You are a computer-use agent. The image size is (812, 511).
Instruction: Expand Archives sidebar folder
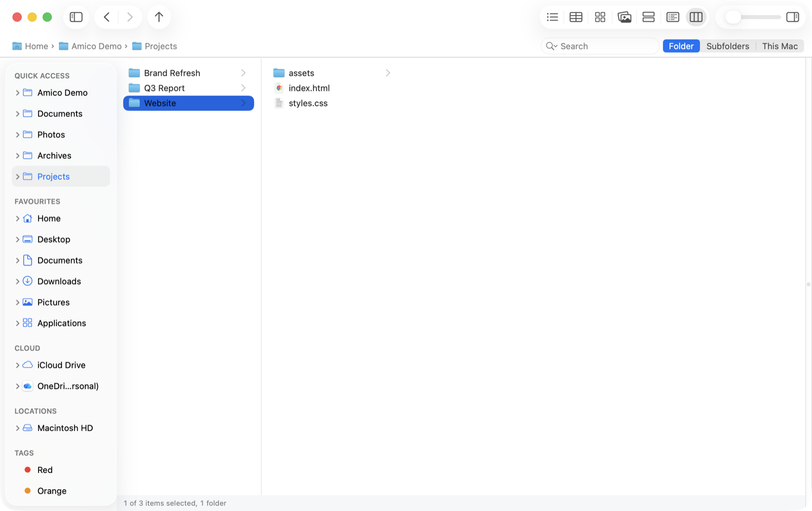coord(18,155)
